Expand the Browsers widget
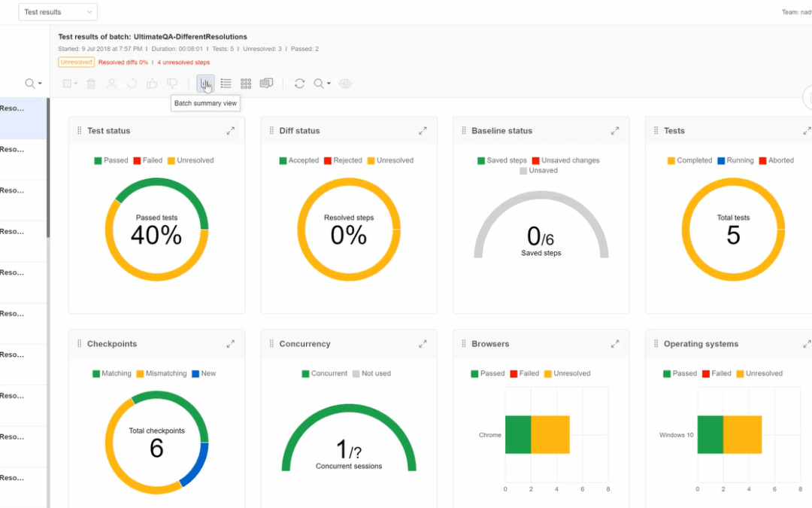This screenshot has width=812, height=508. (x=615, y=344)
